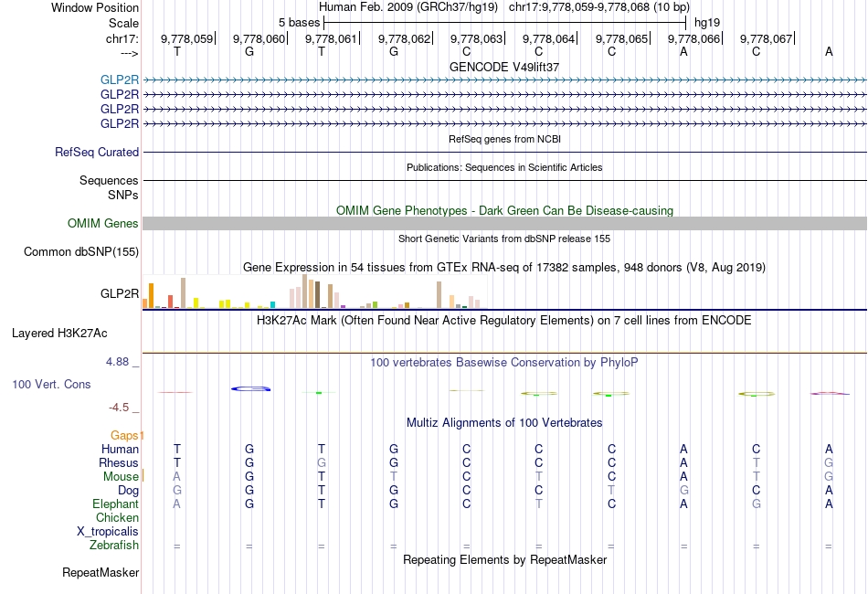868x594 pixels.
Task: Click the 100 Vert. Cons label
Action: pos(51,384)
